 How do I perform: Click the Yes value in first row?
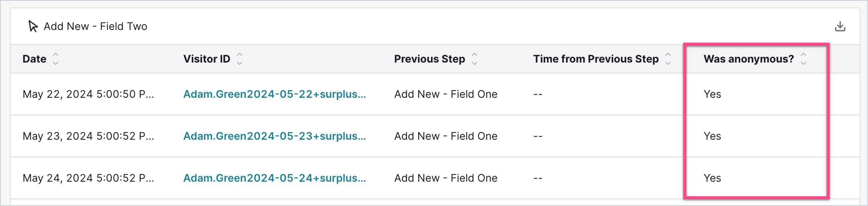[712, 94]
